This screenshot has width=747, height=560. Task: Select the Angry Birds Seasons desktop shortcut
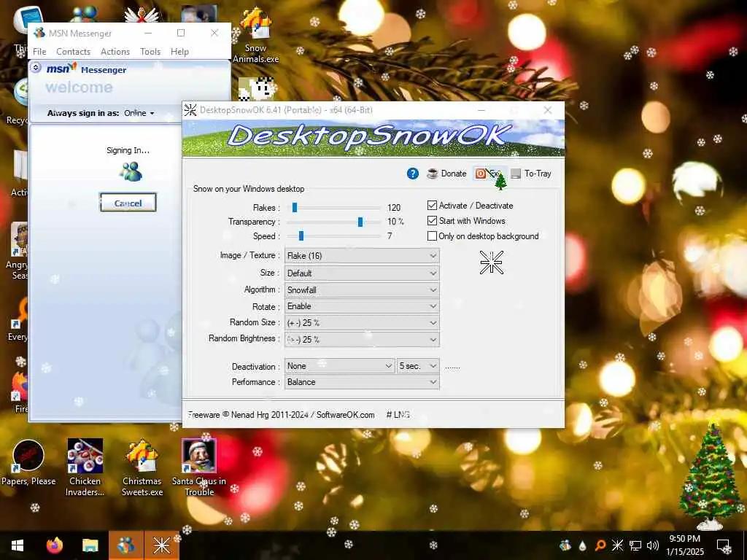(x=17, y=251)
